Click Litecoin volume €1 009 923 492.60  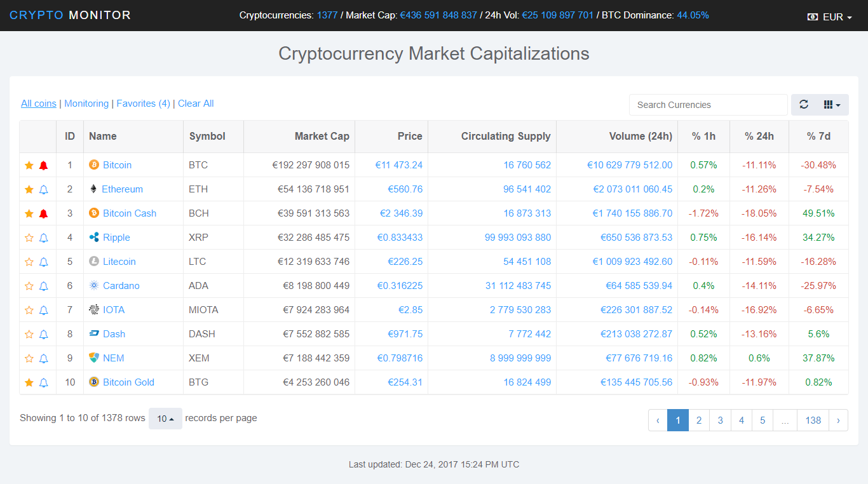coord(632,262)
